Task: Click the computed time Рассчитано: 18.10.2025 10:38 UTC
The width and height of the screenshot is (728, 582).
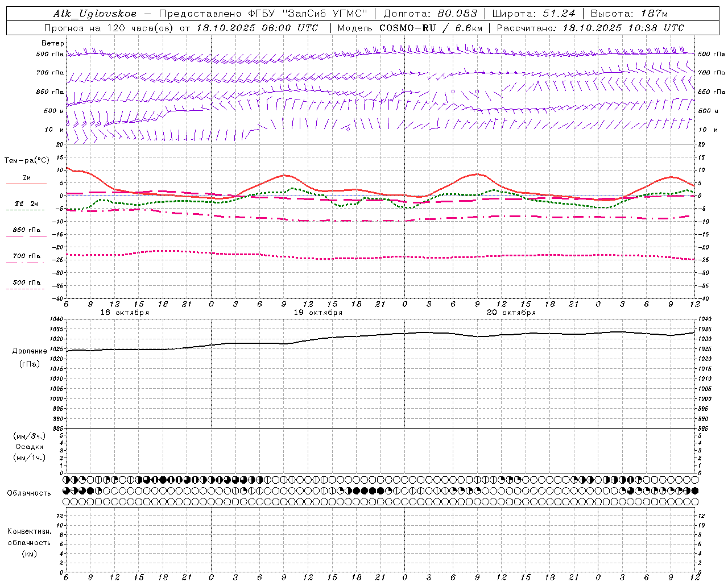Action: (x=590, y=28)
